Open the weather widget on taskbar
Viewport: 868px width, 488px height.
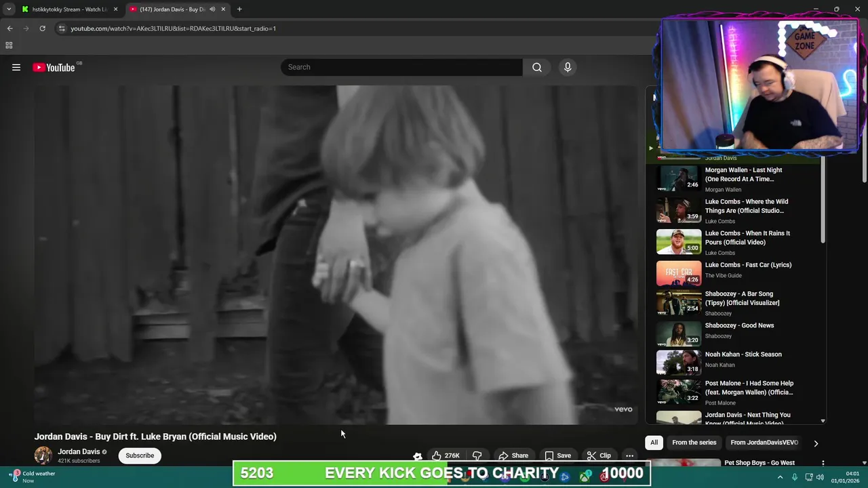point(32,476)
